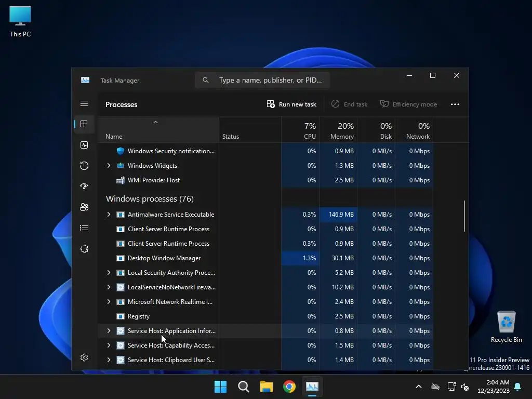532x399 pixels.
Task: Click the network status tray icon
Action: tap(451, 387)
